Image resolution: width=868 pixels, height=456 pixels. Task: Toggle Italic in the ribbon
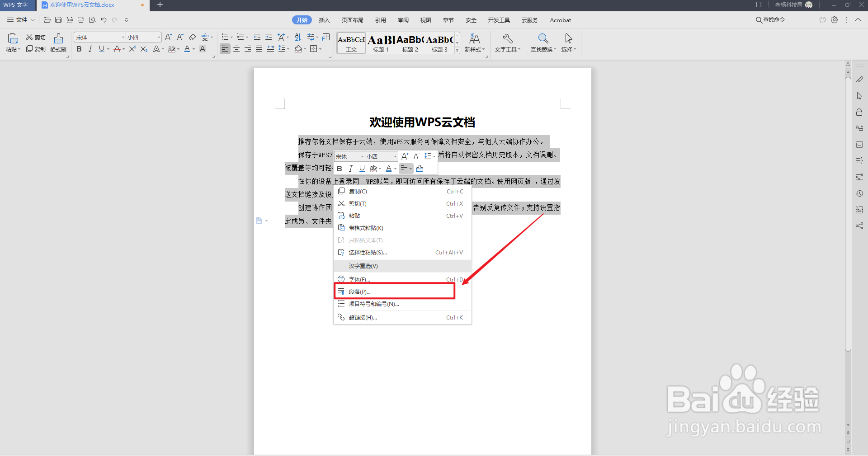[90, 49]
